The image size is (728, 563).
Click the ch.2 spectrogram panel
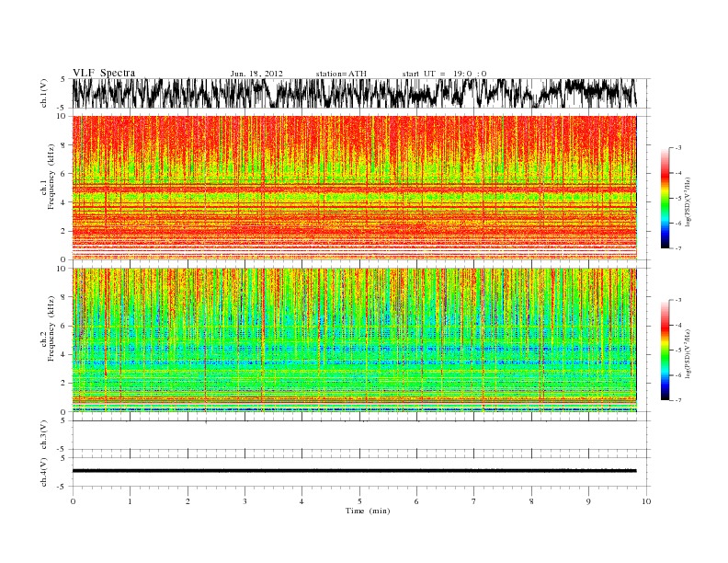click(x=355, y=340)
